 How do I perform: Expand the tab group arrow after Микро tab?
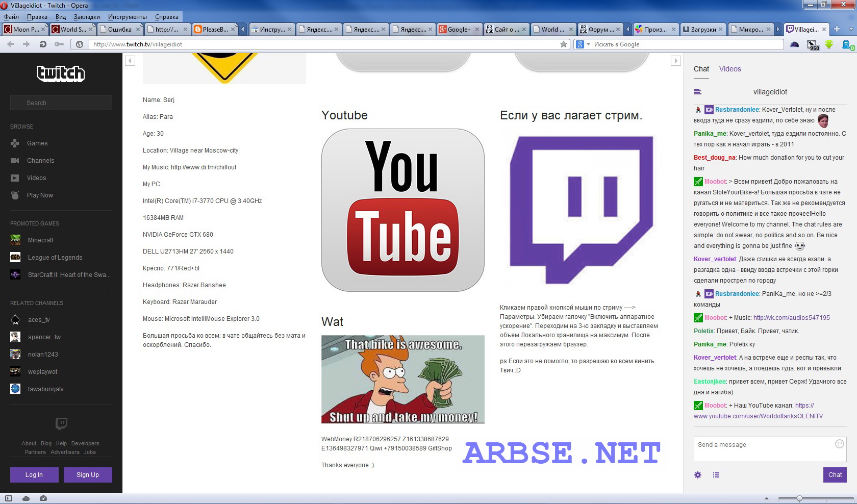(x=778, y=30)
